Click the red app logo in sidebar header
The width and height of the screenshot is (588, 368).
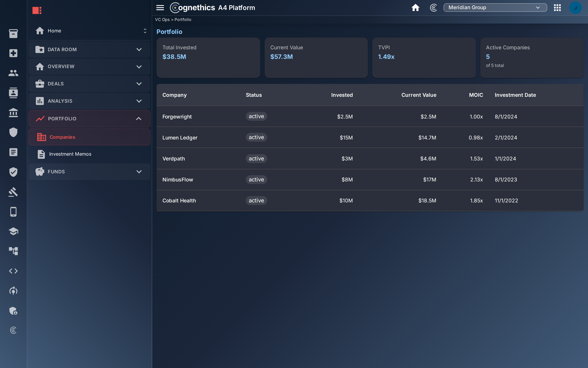37,10
